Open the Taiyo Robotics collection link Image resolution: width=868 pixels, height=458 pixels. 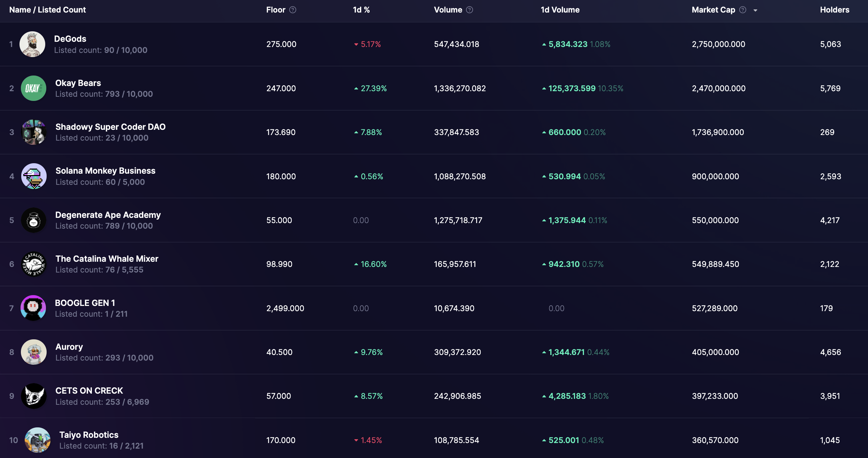coord(89,435)
